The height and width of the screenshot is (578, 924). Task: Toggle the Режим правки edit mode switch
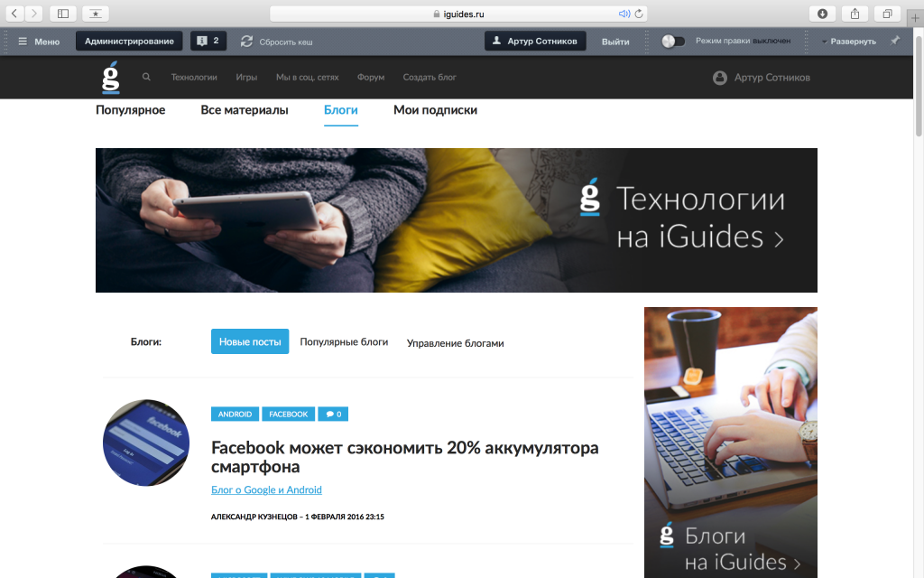[673, 42]
